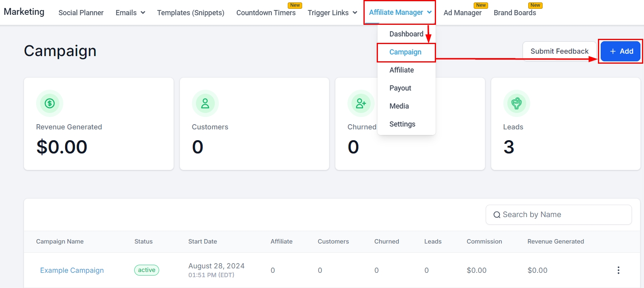Go to Payout in the menu
The width and height of the screenshot is (644, 288).
[400, 88]
